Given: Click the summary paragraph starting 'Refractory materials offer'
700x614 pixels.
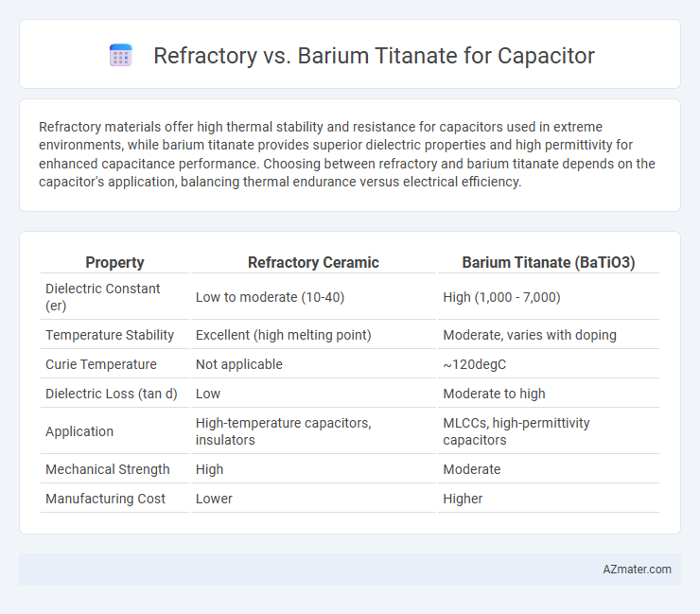Looking at the screenshot, I should tap(347, 154).
